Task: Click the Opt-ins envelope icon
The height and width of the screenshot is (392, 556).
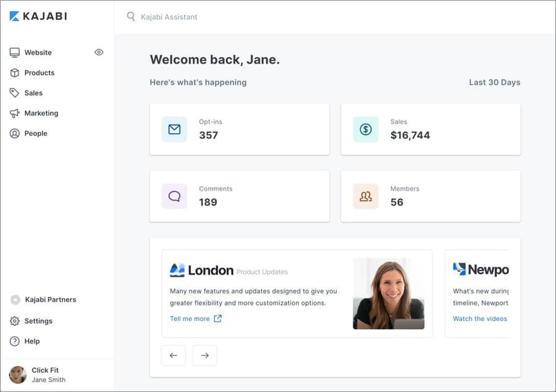Action: click(x=174, y=130)
